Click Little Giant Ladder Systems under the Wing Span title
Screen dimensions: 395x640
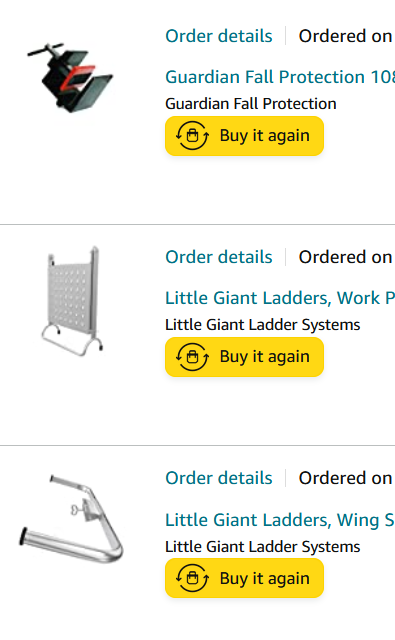pyautogui.click(x=262, y=547)
